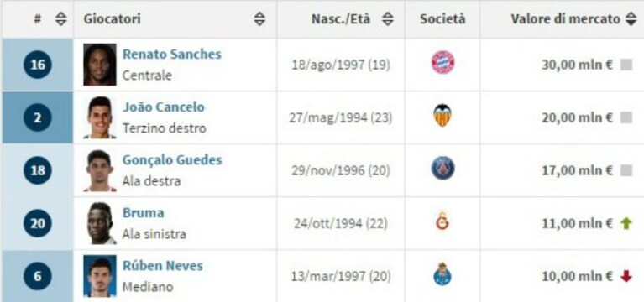Click Renato Sanches player photo

click(100, 65)
